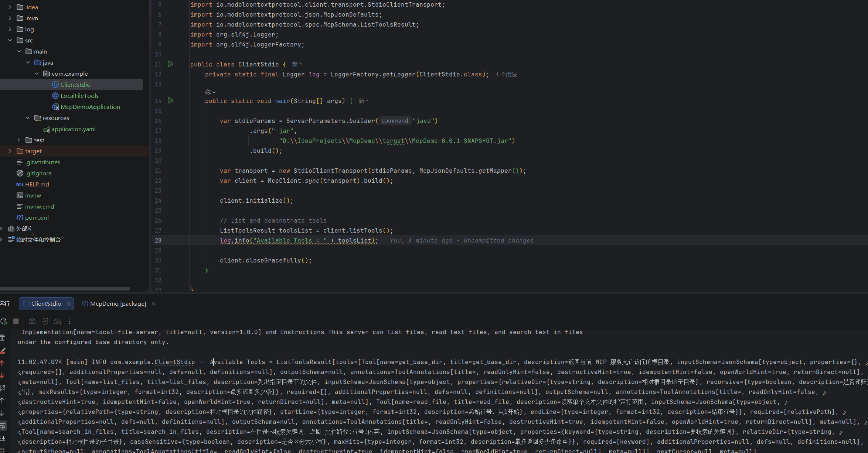Click the camera thread dump icon
Image resolution: width=868 pixels, height=453 pixels.
click(x=32, y=321)
